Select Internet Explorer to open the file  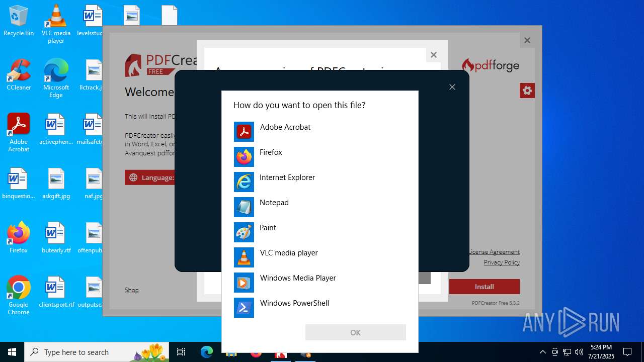pyautogui.click(x=319, y=182)
